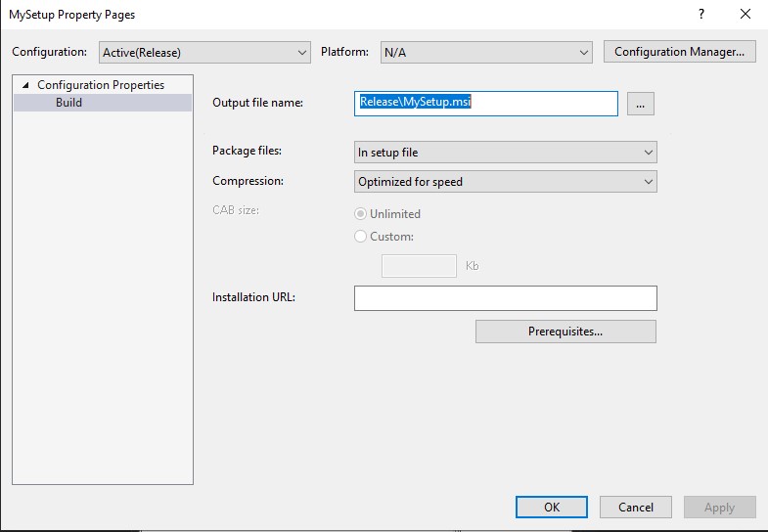
Task: Click the help question mark icon
Action: [701, 15]
